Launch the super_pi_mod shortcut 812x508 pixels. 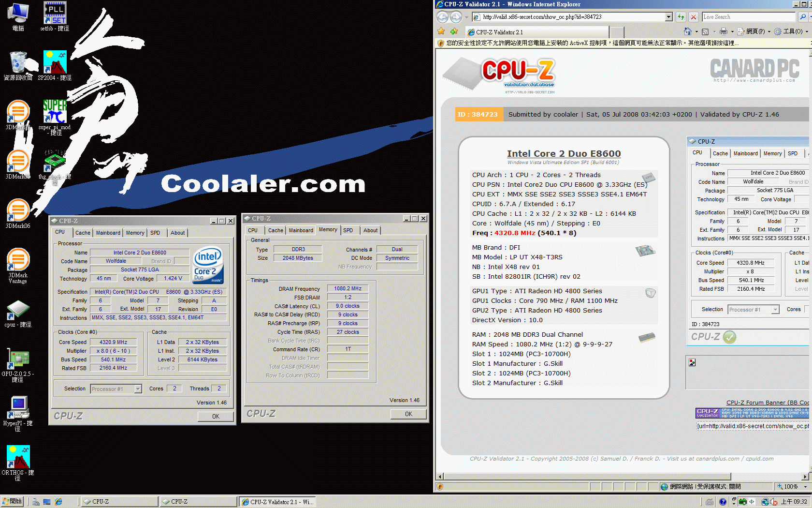pyautogui.click(x=55, y=116)
